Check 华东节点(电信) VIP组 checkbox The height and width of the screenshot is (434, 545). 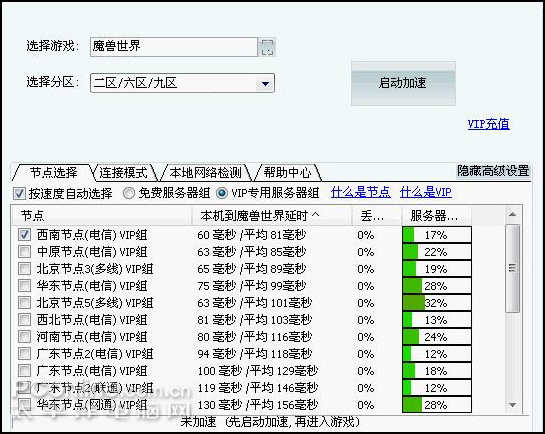click(24, 286)
